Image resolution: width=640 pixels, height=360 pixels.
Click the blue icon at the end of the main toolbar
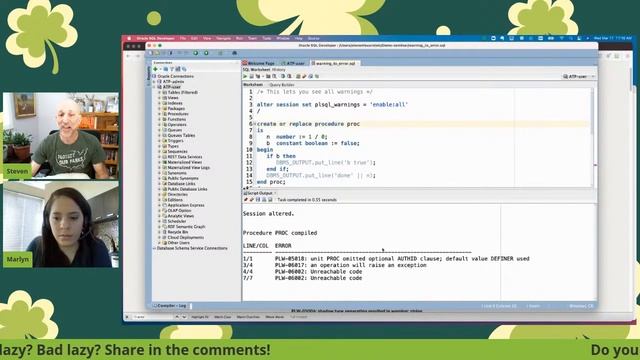(x=234, y=53)
